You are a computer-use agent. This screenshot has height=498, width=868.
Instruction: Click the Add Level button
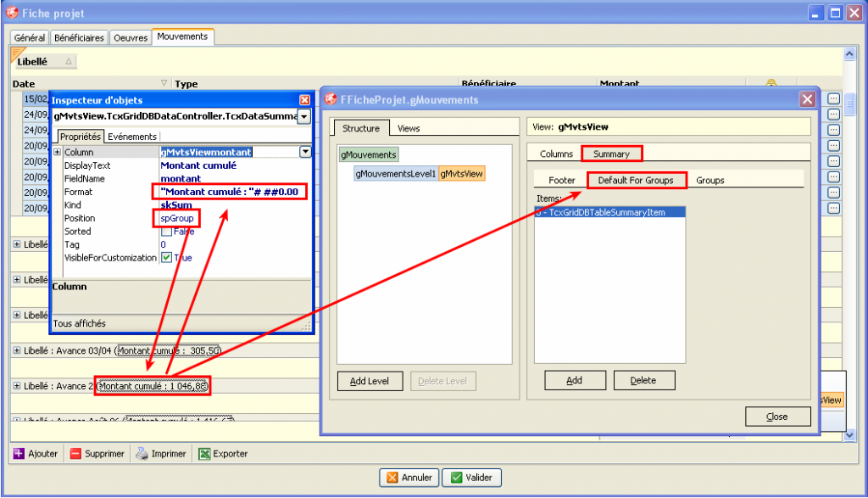tap(370, 381)
